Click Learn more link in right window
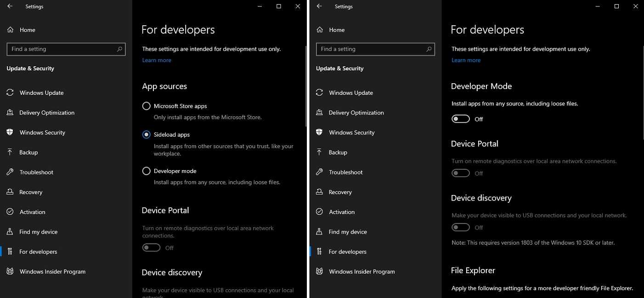644x298 pixels. point(466,60)
